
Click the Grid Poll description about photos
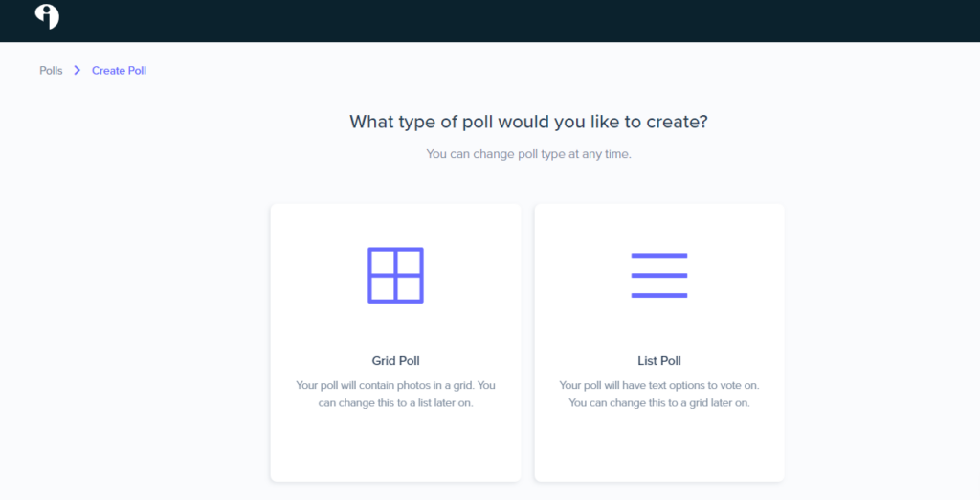coord(395,394)
